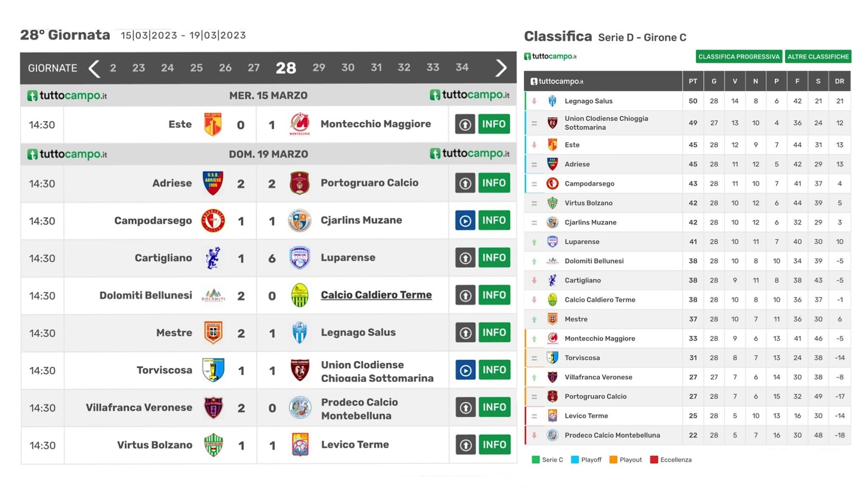The width and height of the screenshot is (868, 488).
Task: Click the green Serie C legend swatch
Action: pos(536,460)
